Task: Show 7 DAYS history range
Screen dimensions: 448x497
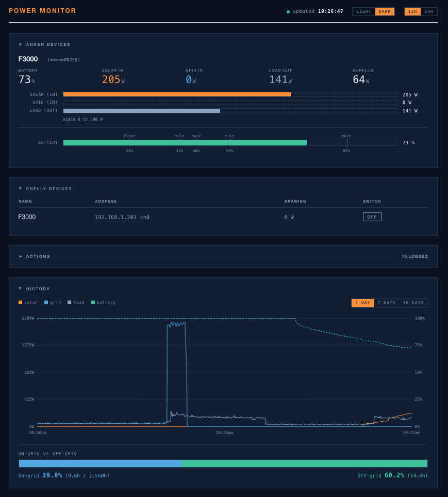Action: click(x=386, y=303)
